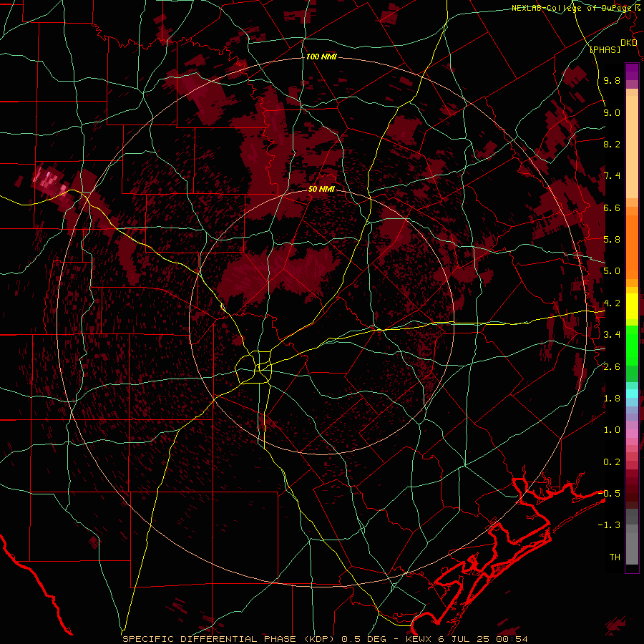Pick the purple top segment of color bar
Screen dimensions: 644x644
632,72
